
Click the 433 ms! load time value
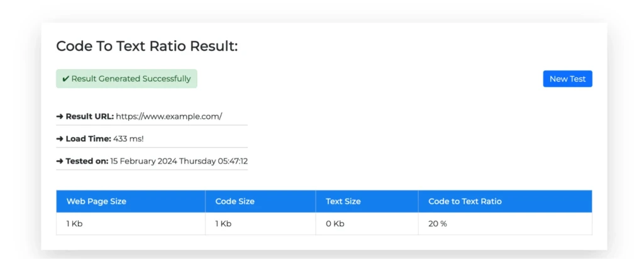pos(129,138)
